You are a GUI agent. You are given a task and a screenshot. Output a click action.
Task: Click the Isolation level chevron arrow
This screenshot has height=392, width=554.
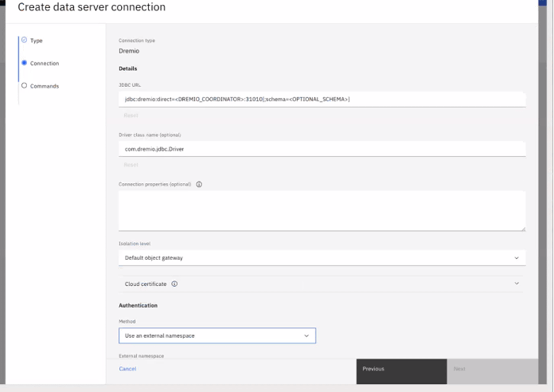(x=516, y=258)
